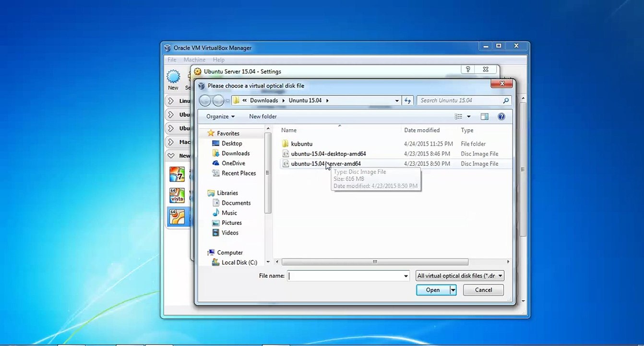Refresh the Ununtu 15.04 folder listing

click(408, 100)
